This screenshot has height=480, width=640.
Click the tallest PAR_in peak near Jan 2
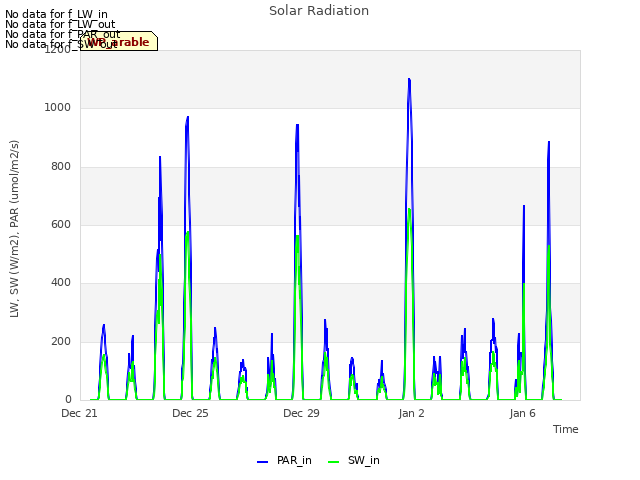(x=409, y=79)
